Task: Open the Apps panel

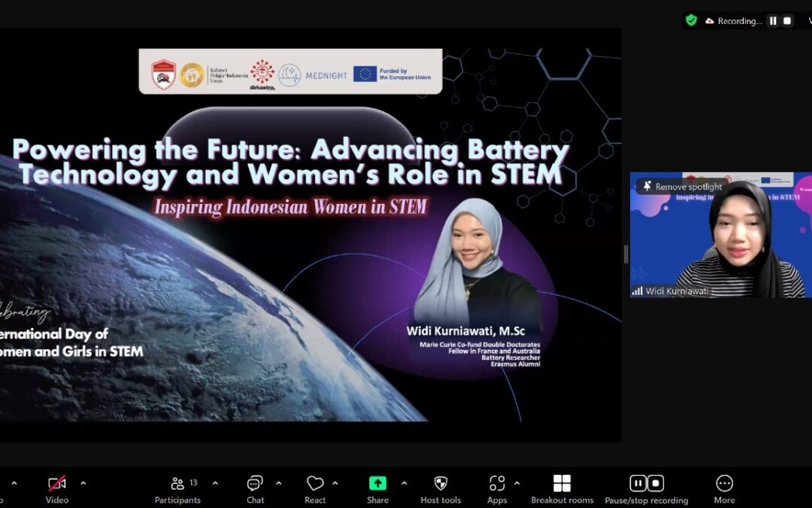Action: (497, 489)
